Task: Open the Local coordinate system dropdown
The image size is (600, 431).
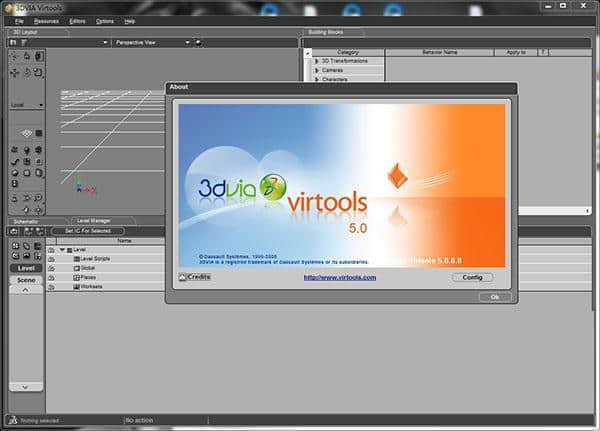Action: (26, 104)
